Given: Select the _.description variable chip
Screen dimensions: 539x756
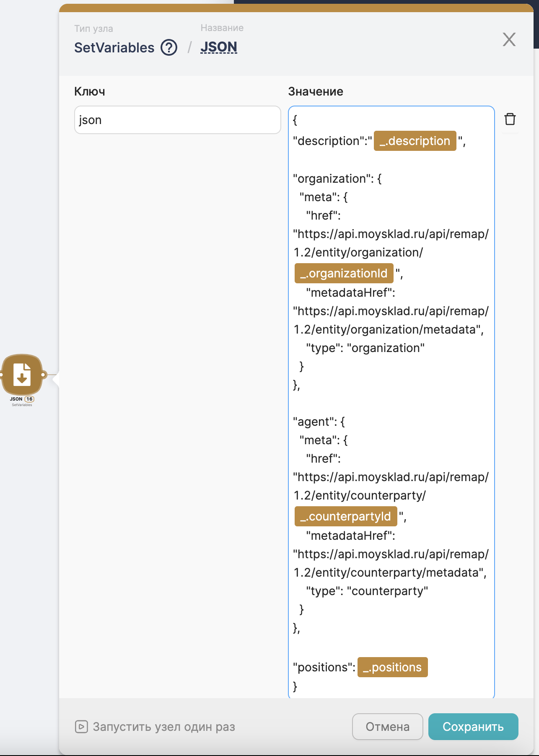Looking at the screenshot, I should tap(415, 141).
